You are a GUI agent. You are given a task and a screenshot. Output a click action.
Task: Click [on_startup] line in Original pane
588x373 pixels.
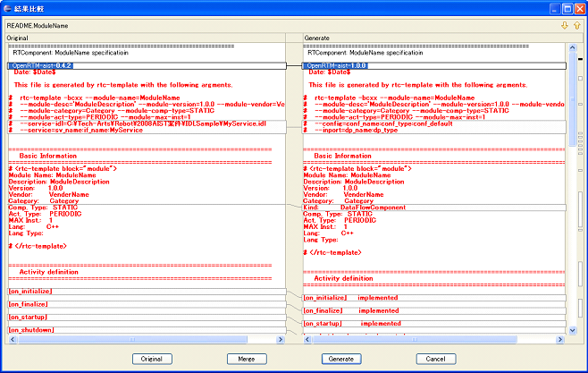(x=147, y=317)
